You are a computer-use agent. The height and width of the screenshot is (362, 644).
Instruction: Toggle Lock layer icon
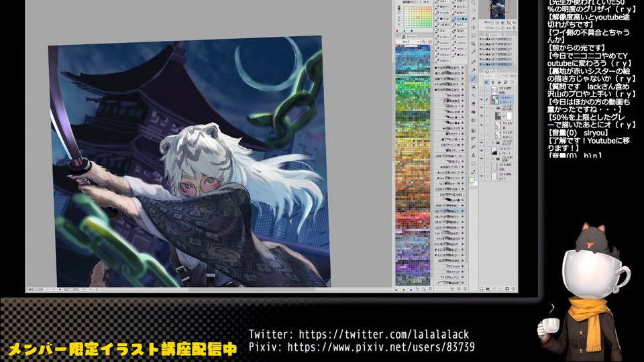(x=499, y=82)
